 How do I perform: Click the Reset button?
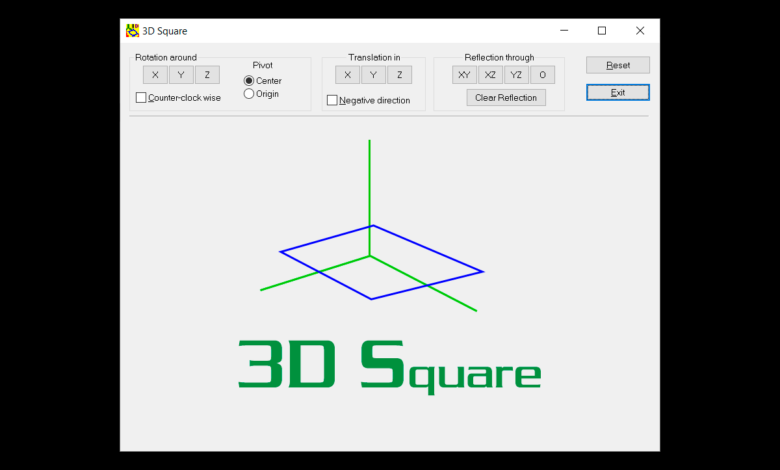point(618,65)
